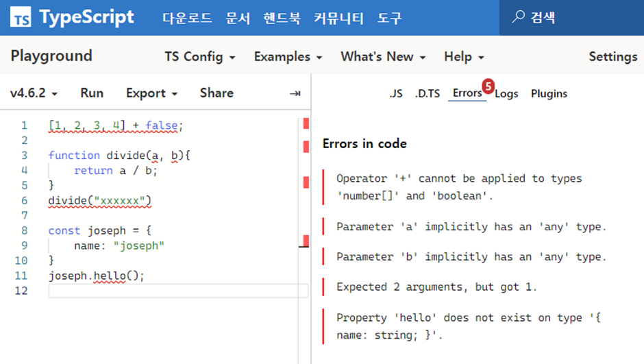Click the Playground title
Image resolution: width=644 pixels, height=364 pixels.
click(x=51, y=56)
